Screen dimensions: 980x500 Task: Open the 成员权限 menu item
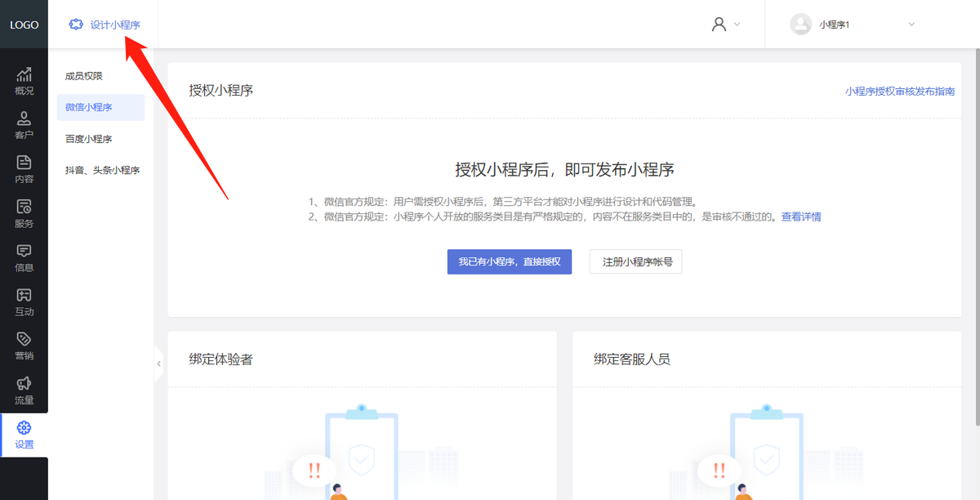pyautogui.click(x=85, y=75)
